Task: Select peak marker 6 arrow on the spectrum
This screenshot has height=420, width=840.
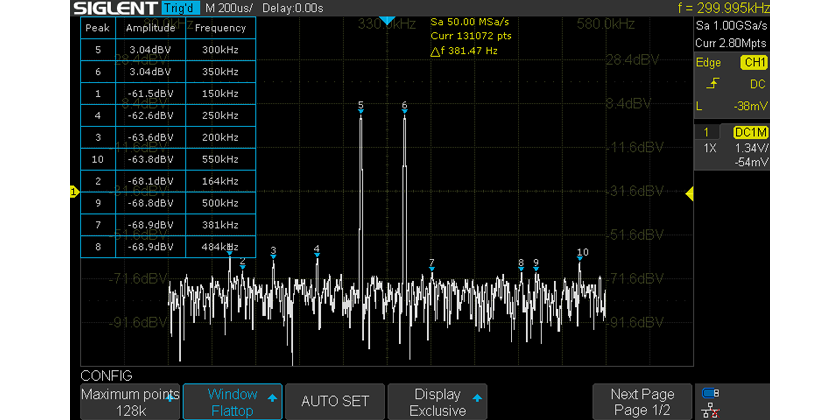Action: (x=405, y=112)
